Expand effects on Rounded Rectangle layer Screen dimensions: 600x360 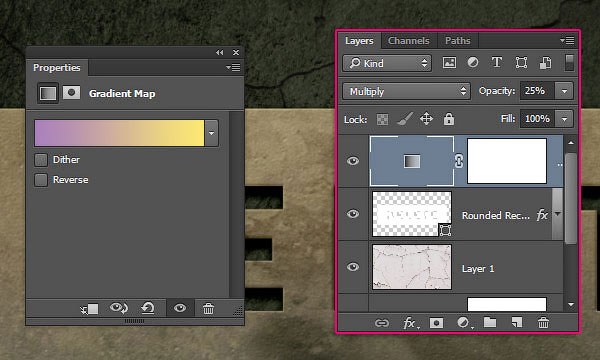click(x=558, y=214)
